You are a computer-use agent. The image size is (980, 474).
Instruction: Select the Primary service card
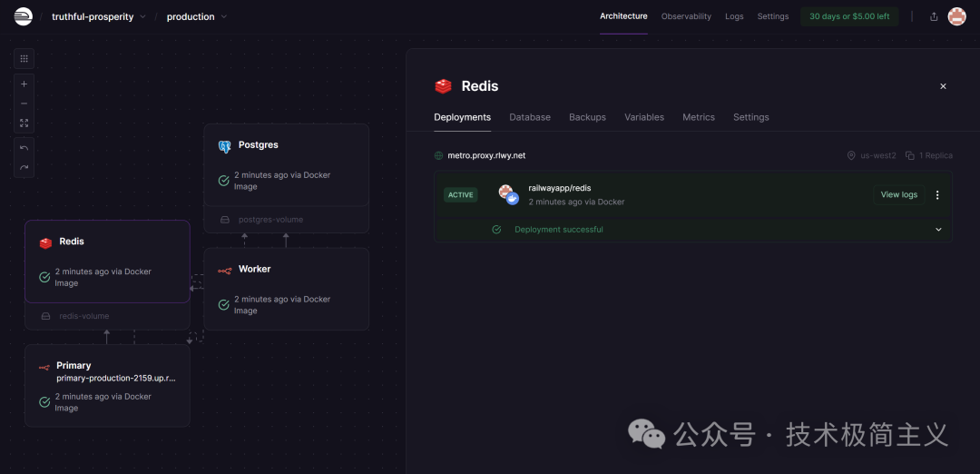tap(107, 385)
